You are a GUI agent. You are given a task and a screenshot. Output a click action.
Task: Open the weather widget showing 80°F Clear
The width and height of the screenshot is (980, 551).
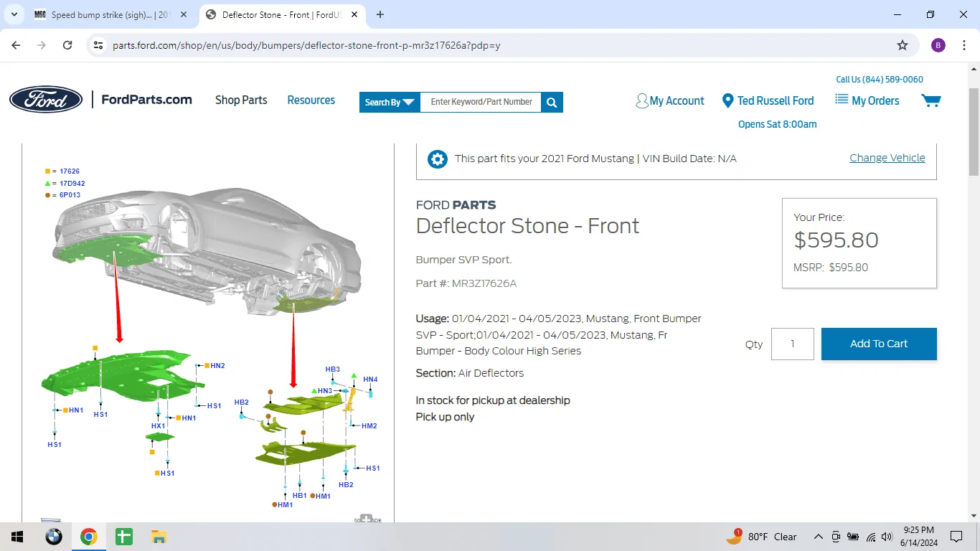[762, 537]
